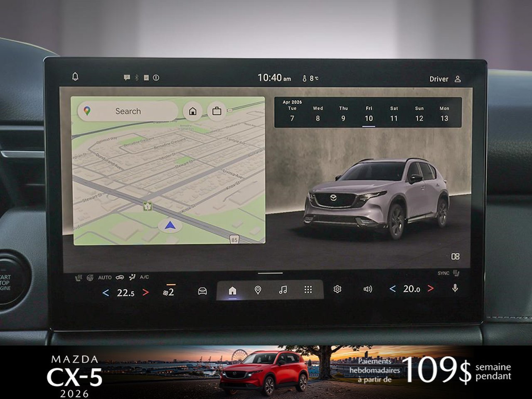Image resolution: width=532 pixels, height=399 pixels.
Task: Toggle climate SYNC
Action: point(443,273)
